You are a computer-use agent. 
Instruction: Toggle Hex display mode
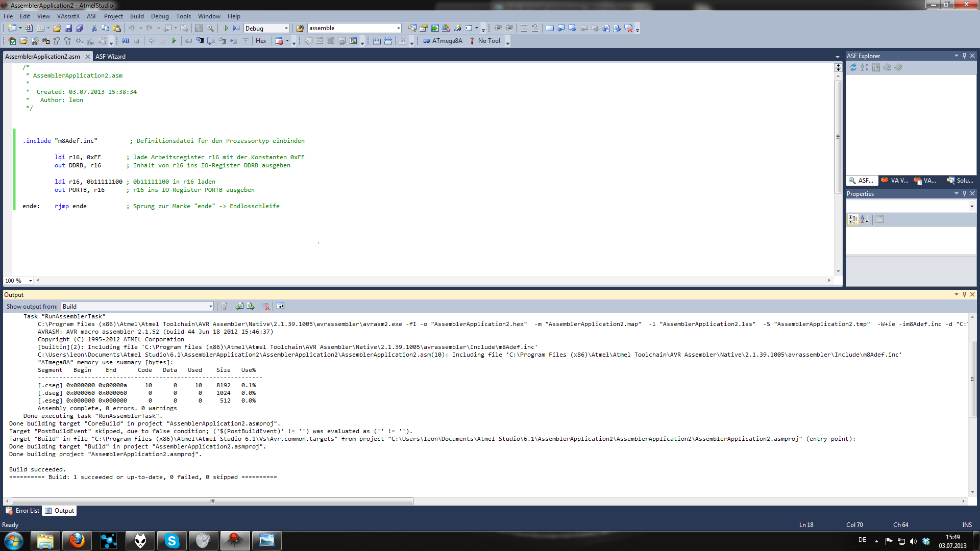(x=261, y=41)
